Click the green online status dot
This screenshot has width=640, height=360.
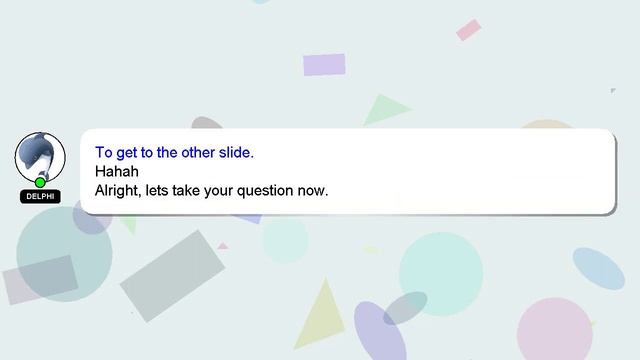point(40,182)
